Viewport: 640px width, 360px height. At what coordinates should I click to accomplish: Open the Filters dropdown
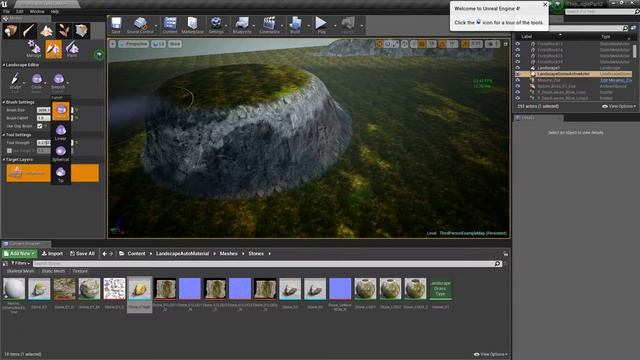tap(20, 264)
